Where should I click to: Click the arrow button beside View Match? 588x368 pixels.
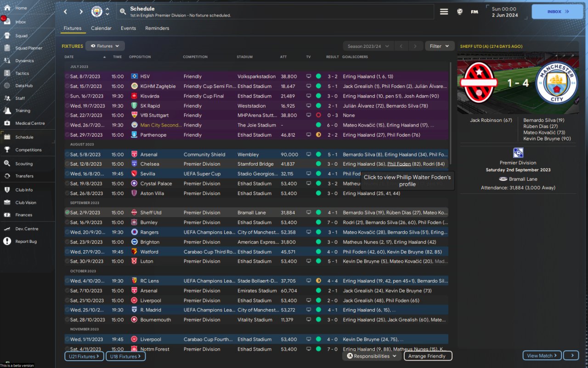[571, 356]
